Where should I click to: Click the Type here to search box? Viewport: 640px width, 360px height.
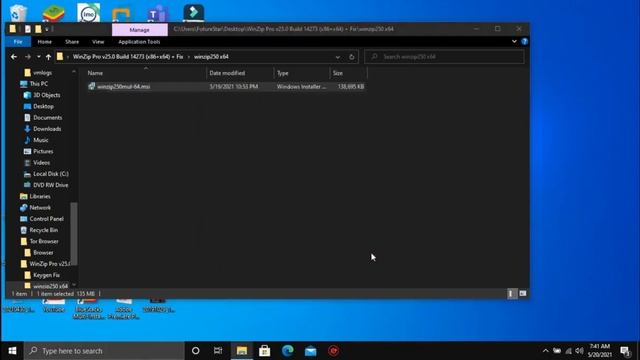(x=104, y=351)
